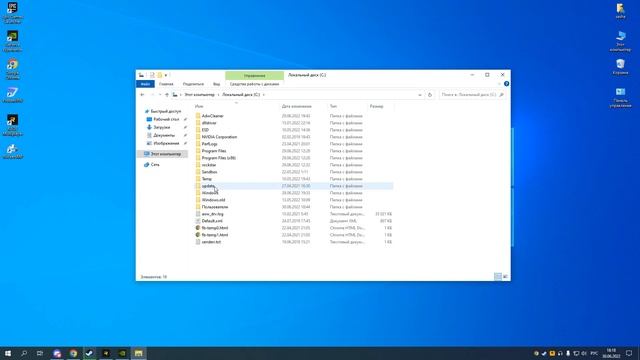
Task: Open Steam from the taskbar
Action: pos(89,353)
